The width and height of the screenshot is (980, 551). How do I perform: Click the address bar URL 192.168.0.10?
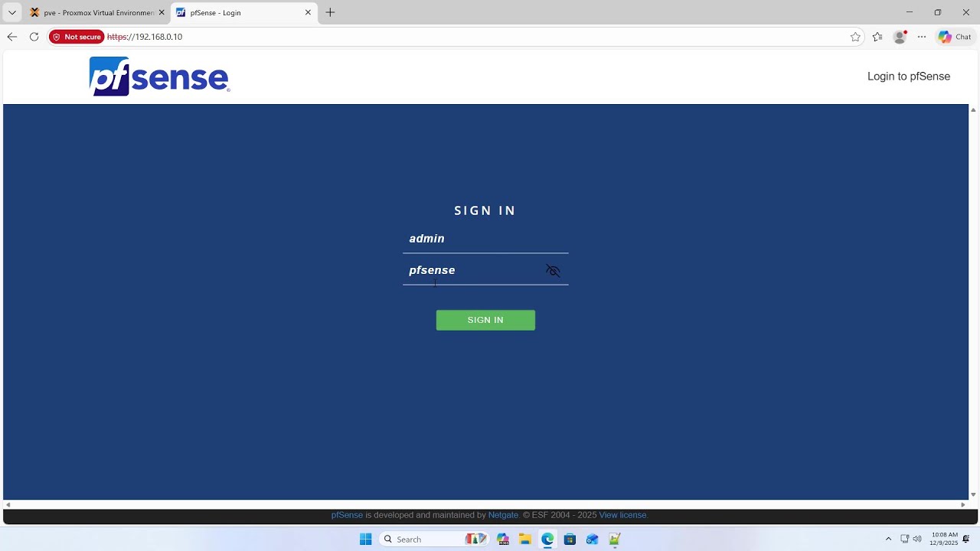145,37
